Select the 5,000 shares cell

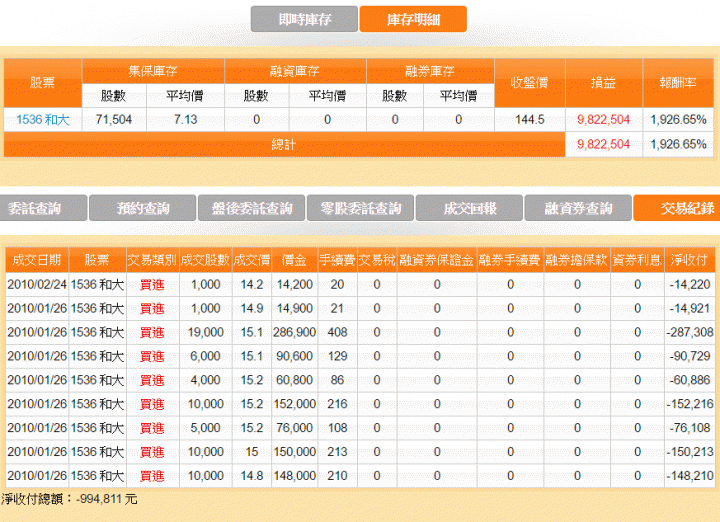coord(205,428)
